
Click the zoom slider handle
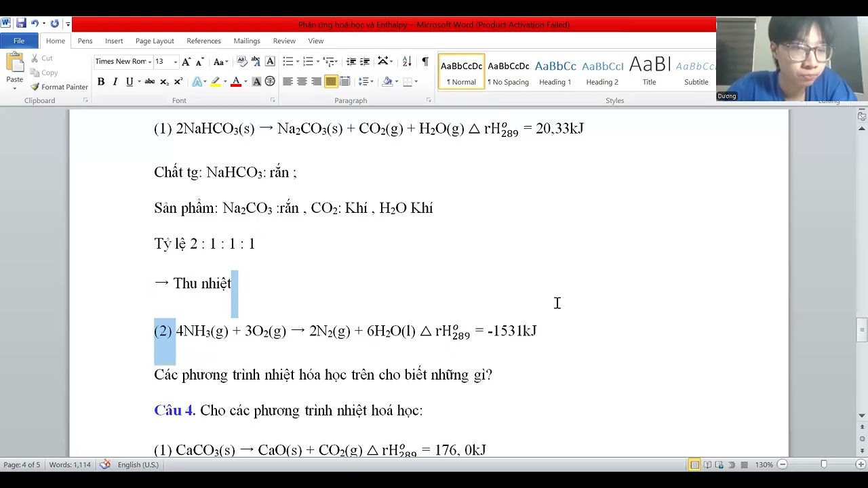click(x=824, y=464)
